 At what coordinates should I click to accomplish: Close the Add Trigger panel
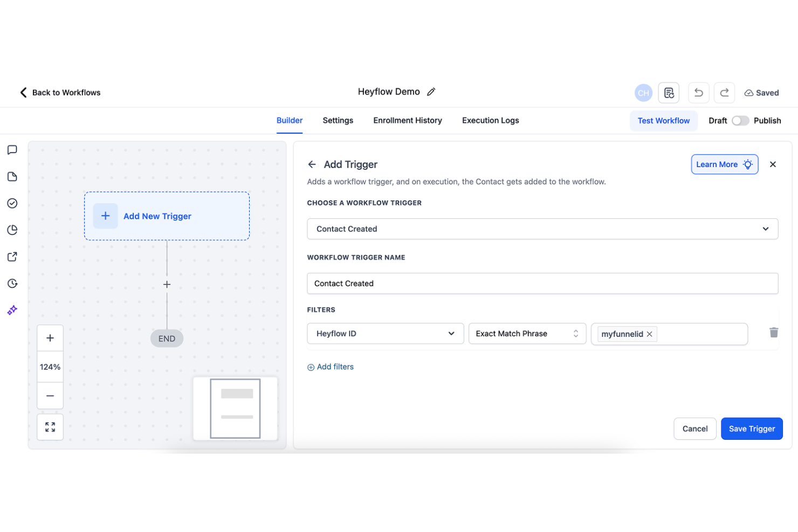pyautogui.click(x=773, y=164)
